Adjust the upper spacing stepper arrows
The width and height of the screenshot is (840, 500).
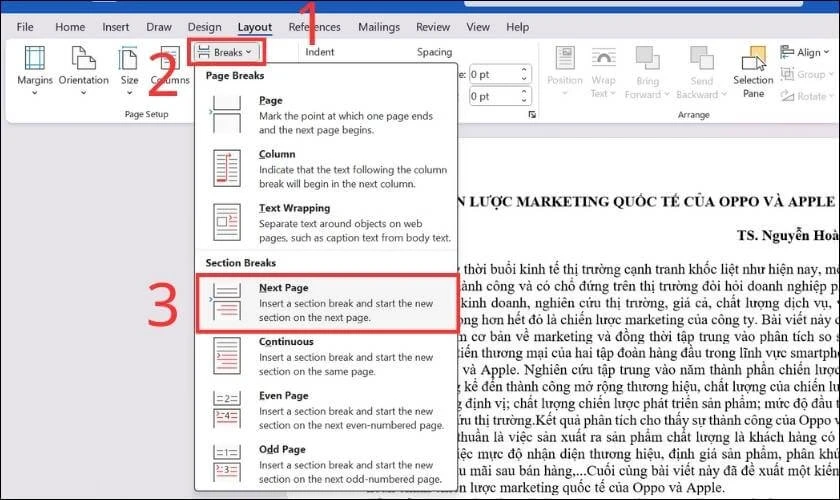pos(524,74)
